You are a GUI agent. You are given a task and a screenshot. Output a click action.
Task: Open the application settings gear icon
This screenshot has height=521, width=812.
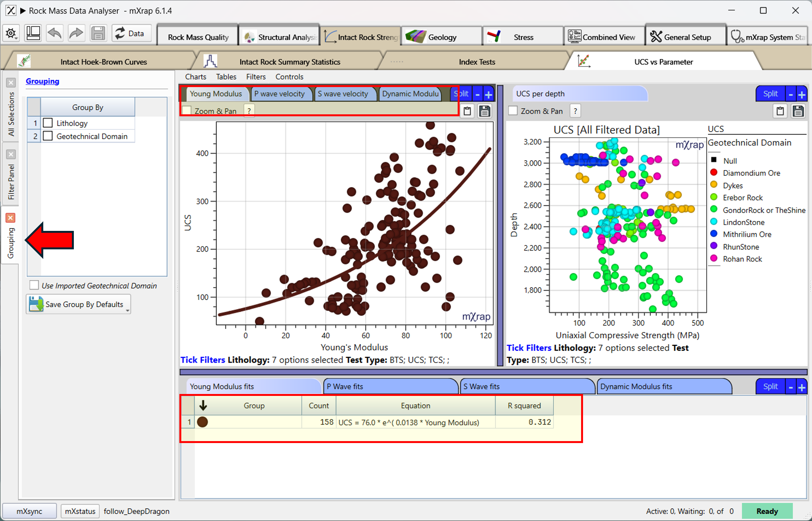(x=11, y=33)
